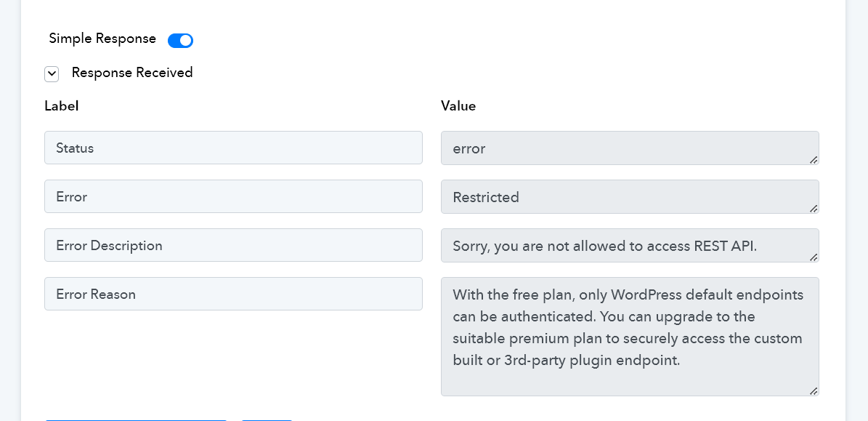Click the wide blue button at the bottom edge
The width and height of the screenshot is (868, 421).
(136, 420)
